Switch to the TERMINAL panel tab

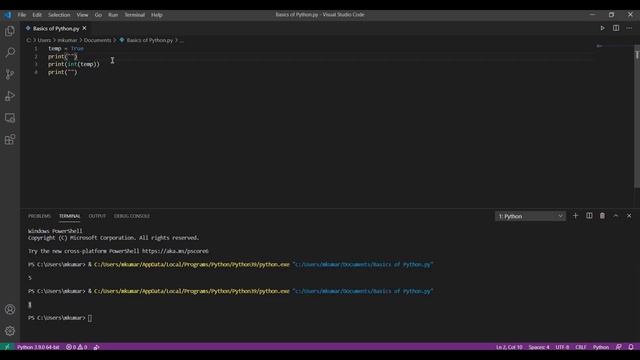[x=69, y=216]
